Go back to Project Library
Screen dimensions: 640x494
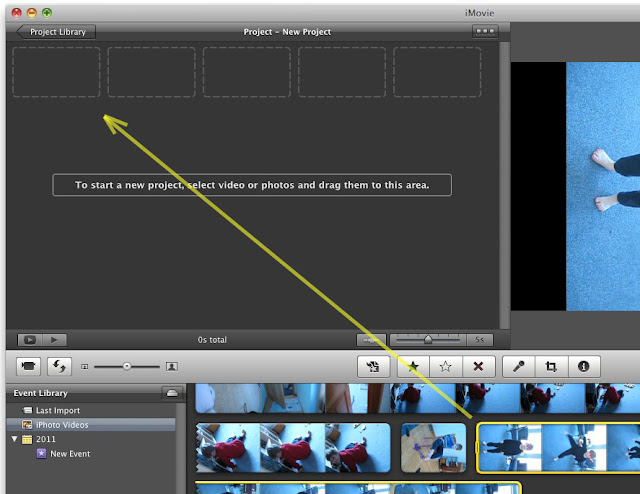56,32
